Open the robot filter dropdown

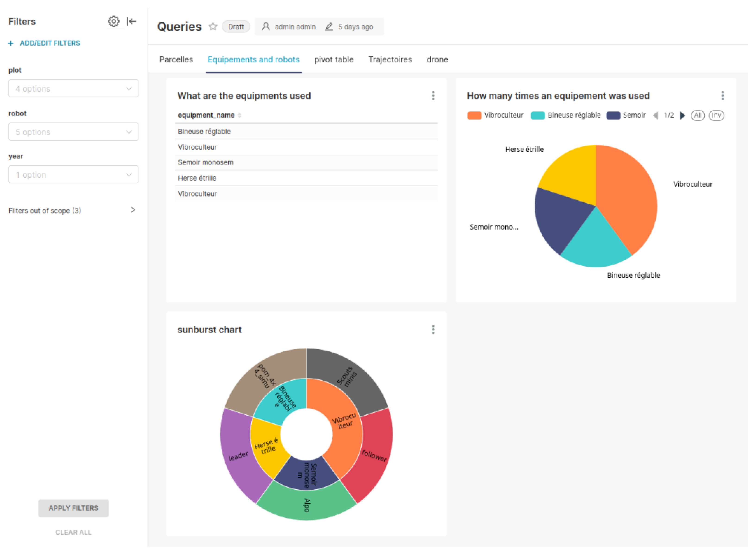click(x=73, y=132)
